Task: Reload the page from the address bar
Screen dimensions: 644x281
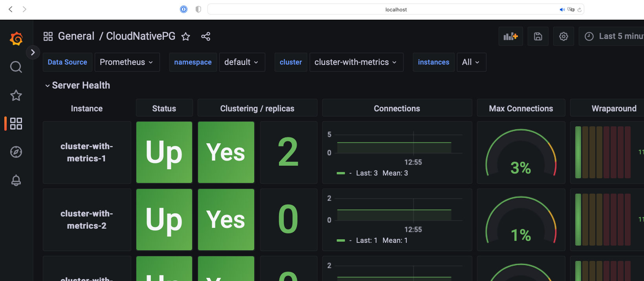Action: pos(579,9)
